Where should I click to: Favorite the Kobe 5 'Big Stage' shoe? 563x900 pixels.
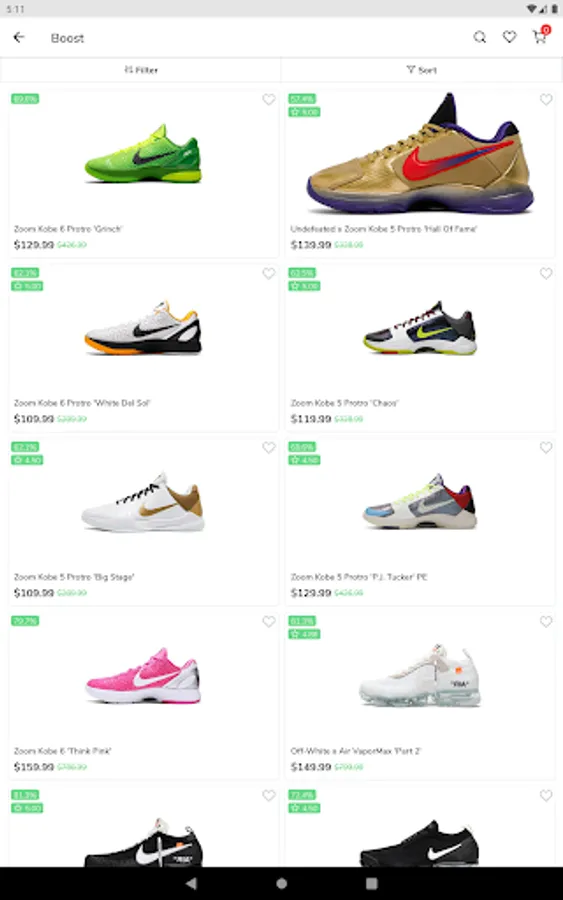pos(269,447)
